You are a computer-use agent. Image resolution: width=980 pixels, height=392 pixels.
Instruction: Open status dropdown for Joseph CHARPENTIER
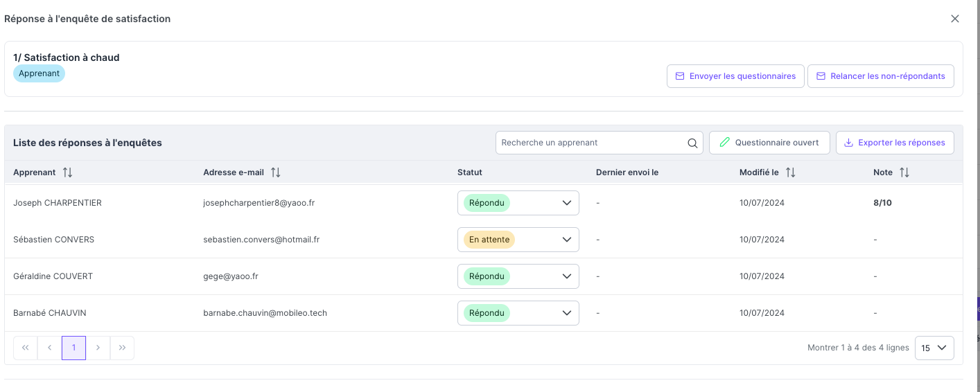point(518,203)
